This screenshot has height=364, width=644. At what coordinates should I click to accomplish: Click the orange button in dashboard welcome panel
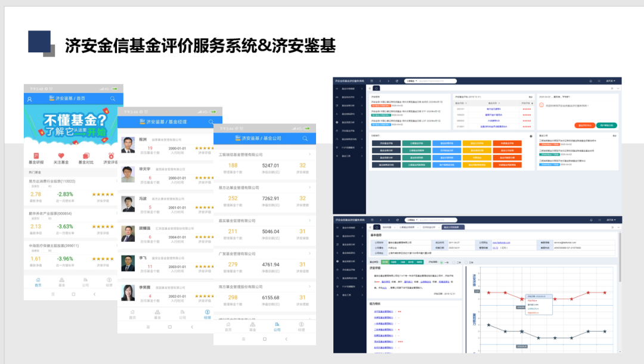click(x=585, y=125)
